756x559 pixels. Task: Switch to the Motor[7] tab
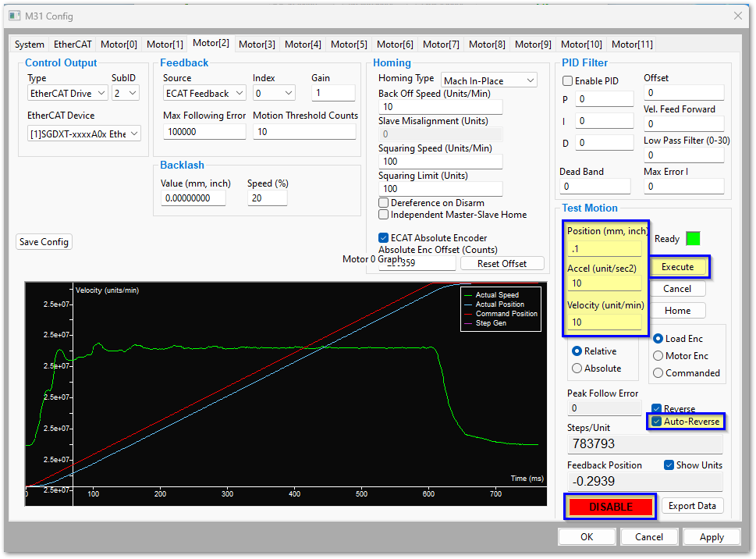pos(441,45)
